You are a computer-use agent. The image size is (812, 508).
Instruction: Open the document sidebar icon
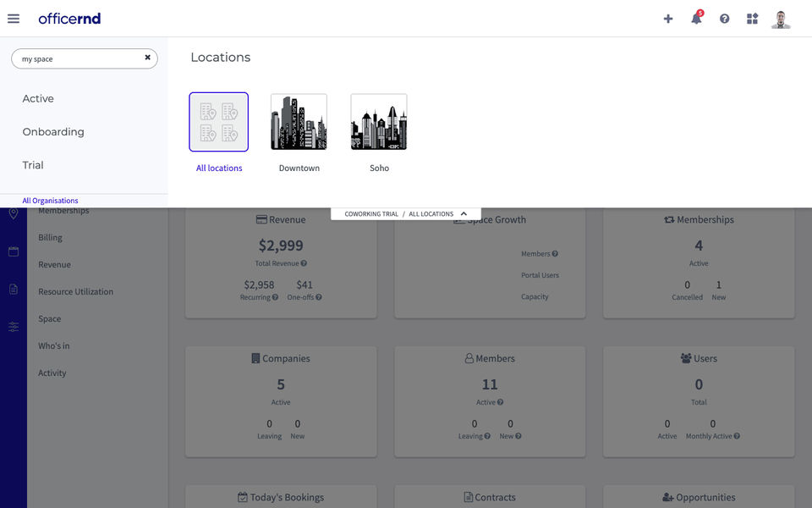click(x=14, y=290)
